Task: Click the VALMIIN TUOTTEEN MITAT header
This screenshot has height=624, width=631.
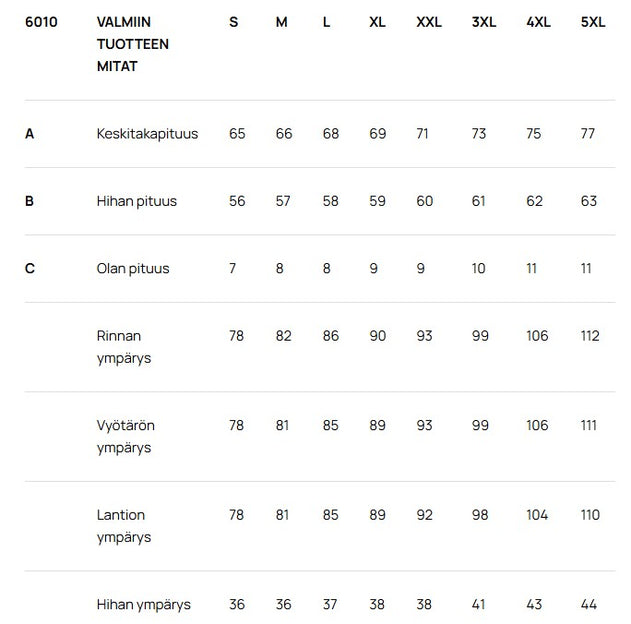Action: point(132,44)
